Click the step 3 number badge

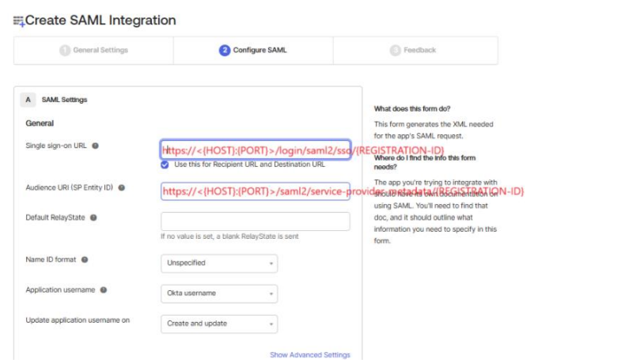[395, 51]
